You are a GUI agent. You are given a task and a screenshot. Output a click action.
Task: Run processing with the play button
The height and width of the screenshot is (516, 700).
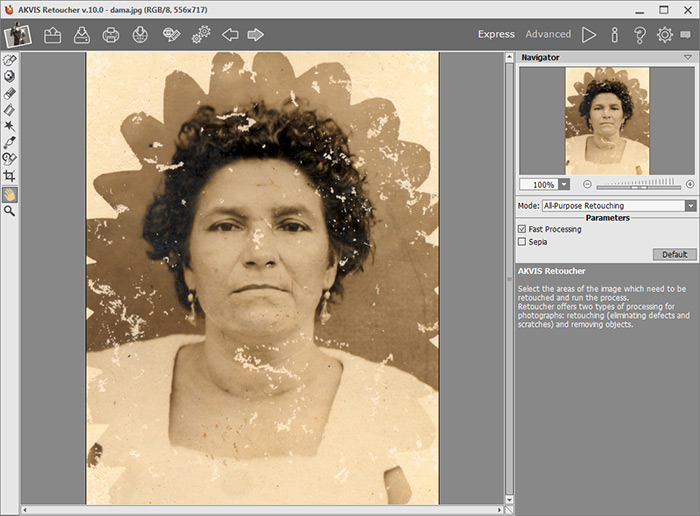pyautogui.click(x=589, y=35)
